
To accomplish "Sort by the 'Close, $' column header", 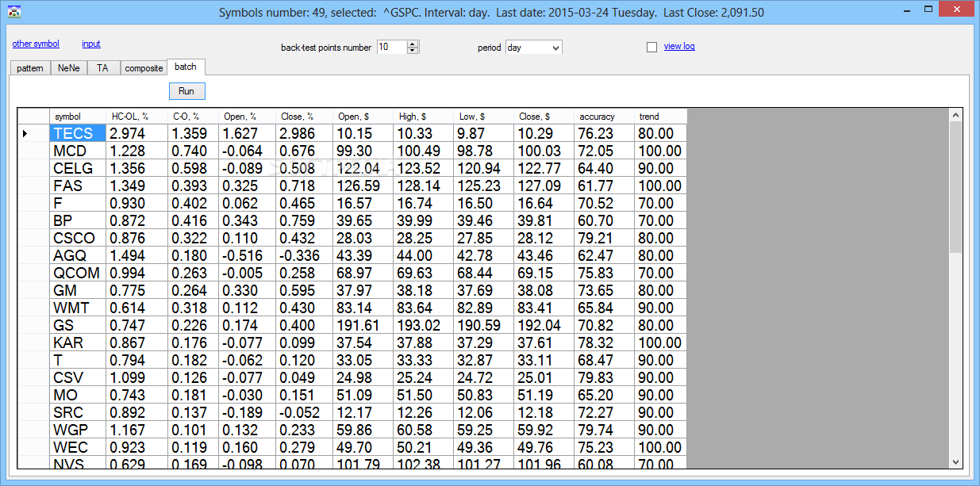I will (x=544, y=117).
